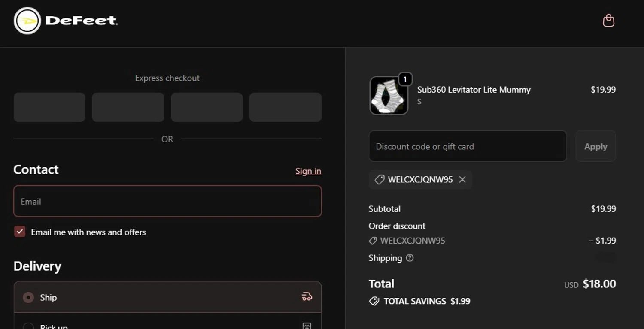Click the Sub360 Levitator sock thumbnail
The height and width of the screenshot is (329, 644).
(389, 96)
